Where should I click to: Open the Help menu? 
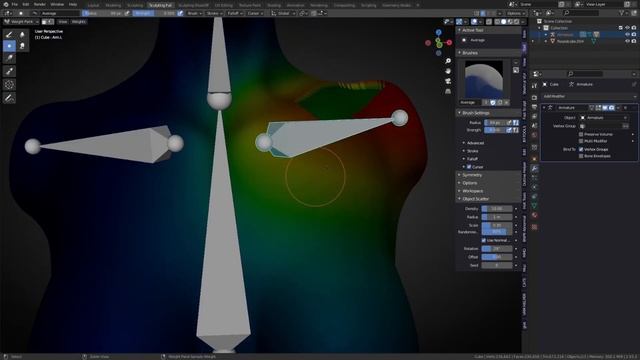tap(73, 4)
